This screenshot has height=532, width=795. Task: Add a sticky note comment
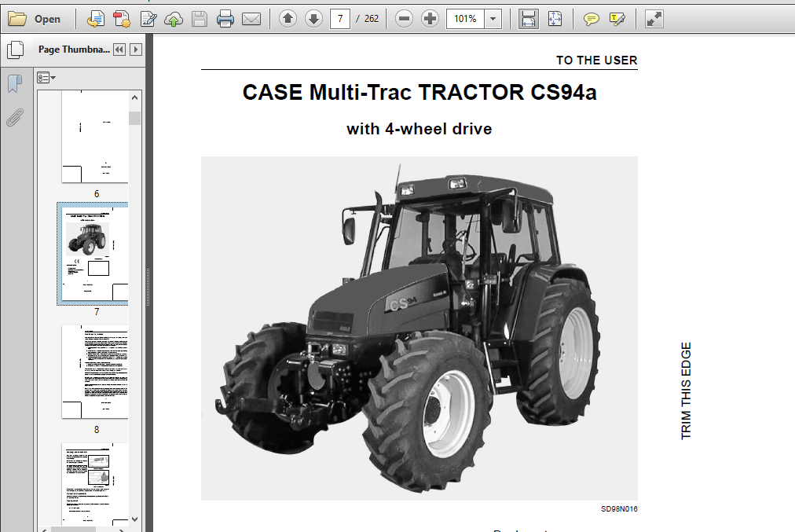(x=591, y=20)
